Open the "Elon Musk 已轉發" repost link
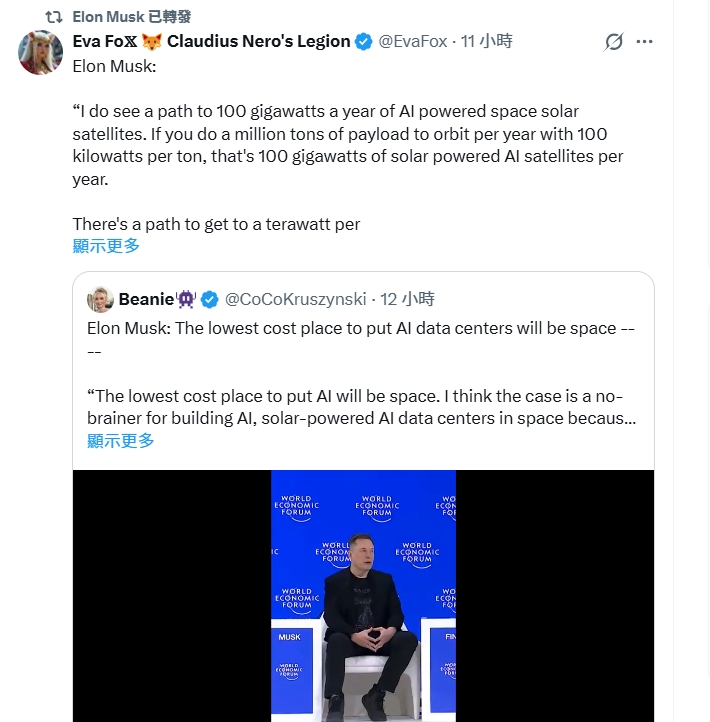The height and width of the screenshot is (722, 710). tap(132, 17)
